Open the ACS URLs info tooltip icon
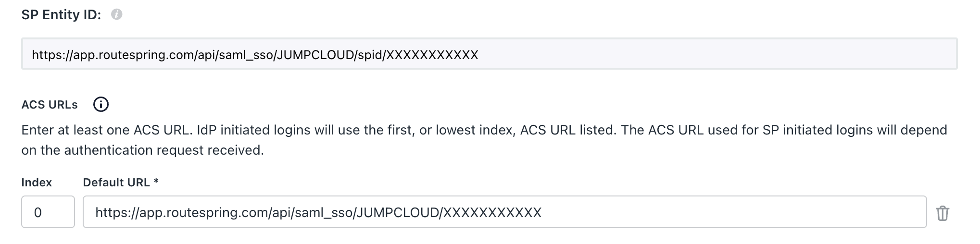980x244 pixels. (101, 104)
